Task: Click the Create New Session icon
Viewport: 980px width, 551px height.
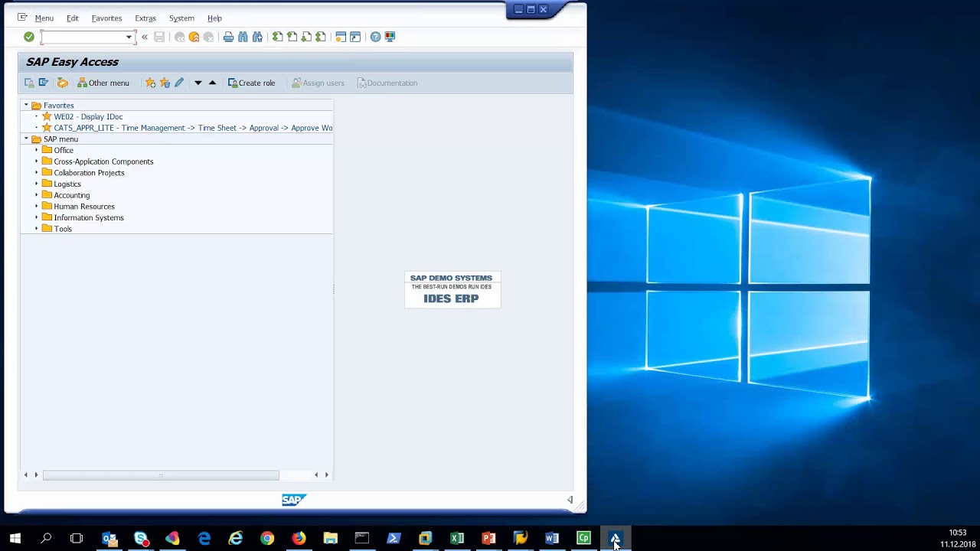Action: coord(341,37)
